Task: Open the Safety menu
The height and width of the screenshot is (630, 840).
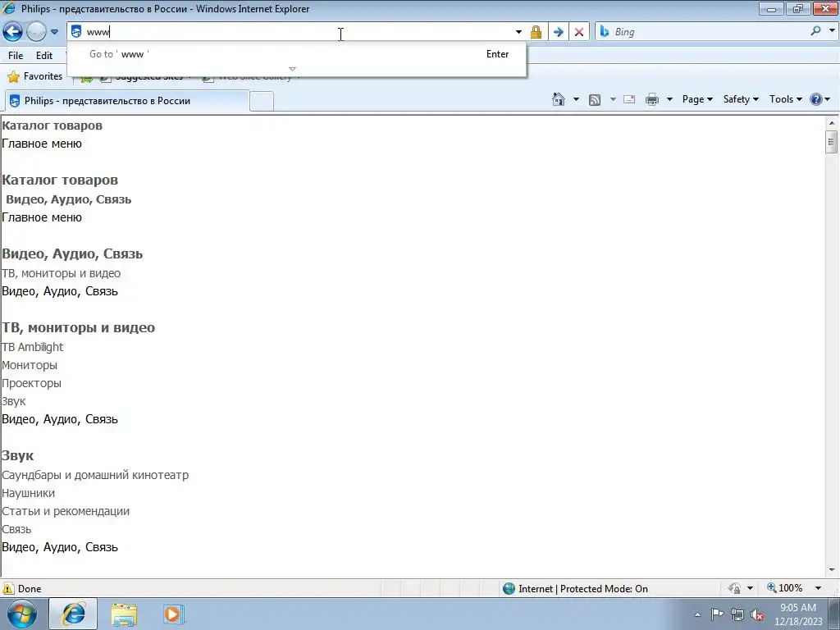Action: (741, 99)
